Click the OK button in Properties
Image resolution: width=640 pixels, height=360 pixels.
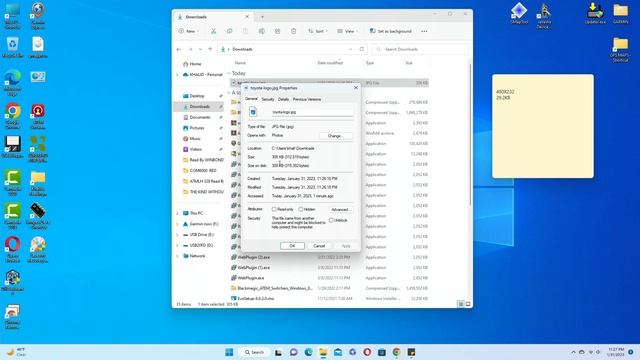[x=292, y=246]
